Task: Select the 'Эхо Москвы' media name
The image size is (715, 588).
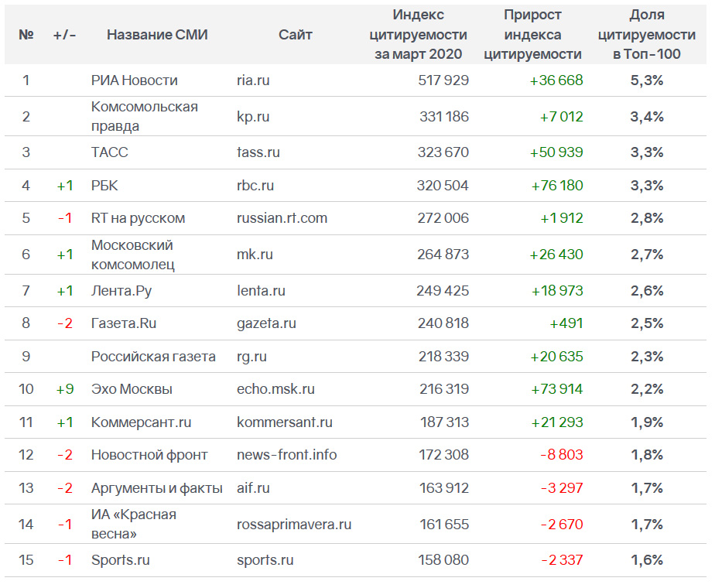Action: coord(132,389)
